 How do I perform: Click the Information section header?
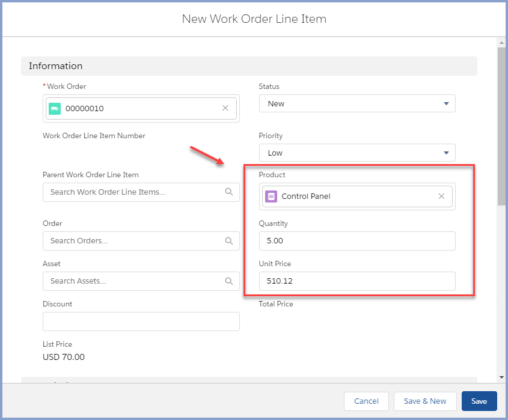click(249, 66)
